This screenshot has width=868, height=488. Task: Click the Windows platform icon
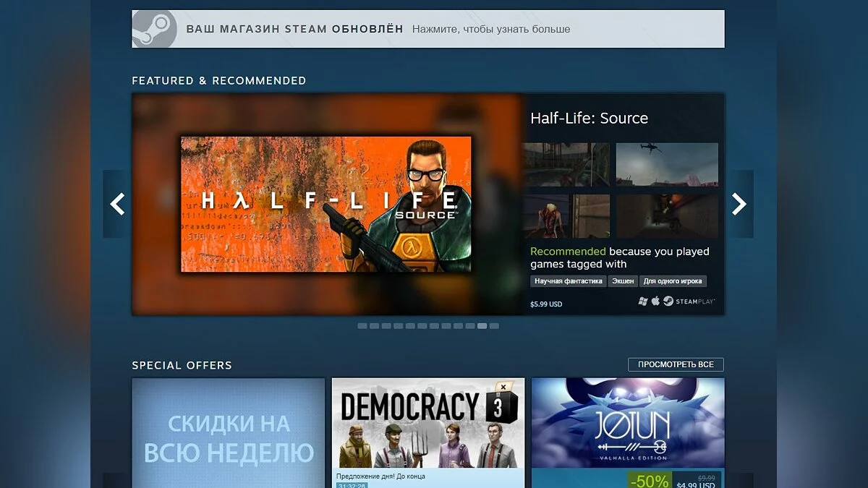[x=642, y=301]
